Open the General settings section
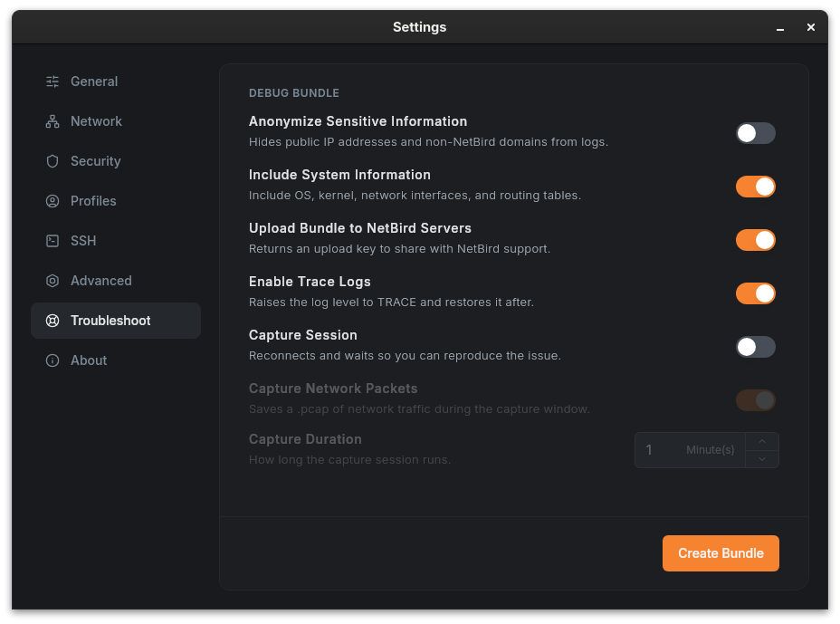The height and width of the screenshot is (624, 840). pyautogui.click(x=116, y=82)
